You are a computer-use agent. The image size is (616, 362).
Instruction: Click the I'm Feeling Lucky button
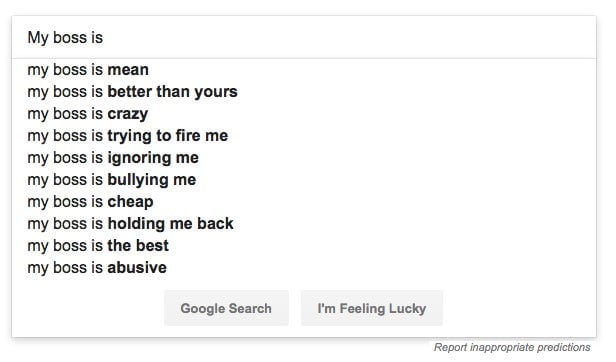coord(372,308)
